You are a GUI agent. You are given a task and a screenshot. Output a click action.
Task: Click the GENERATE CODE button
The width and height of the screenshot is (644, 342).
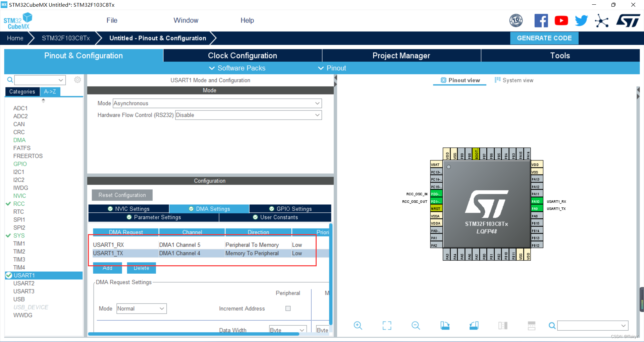pyautogui.click(x=544, y=38)
